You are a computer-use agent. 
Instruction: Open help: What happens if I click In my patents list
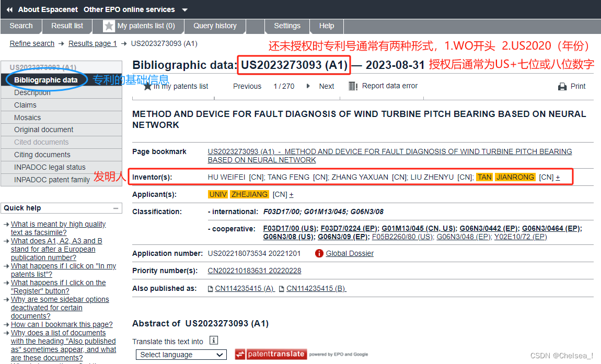pos(63,270)
